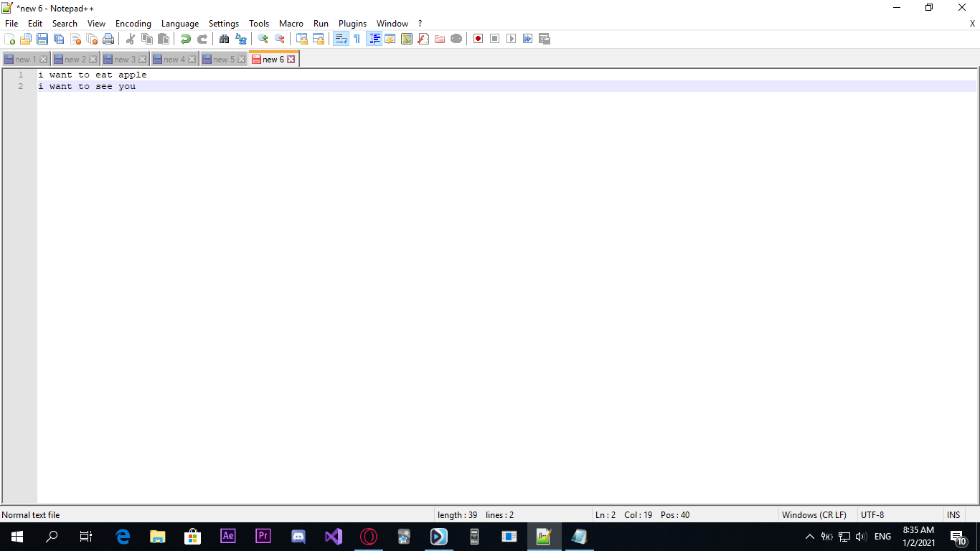Image resolution: width=980 pixels, height=551 pixels.
Task: Click the macro Playback triangle button
Action: pos(512,39)
